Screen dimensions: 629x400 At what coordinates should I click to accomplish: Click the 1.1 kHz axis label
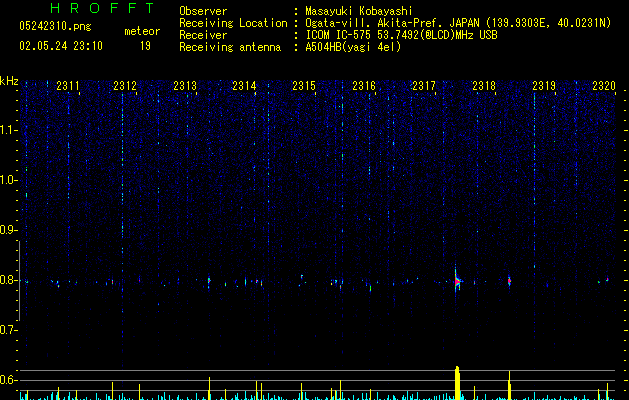coord(7,130)
